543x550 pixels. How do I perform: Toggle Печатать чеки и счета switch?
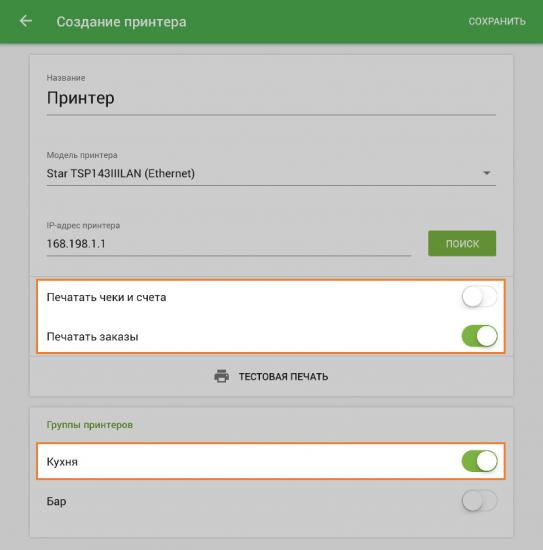pos(480,297)
